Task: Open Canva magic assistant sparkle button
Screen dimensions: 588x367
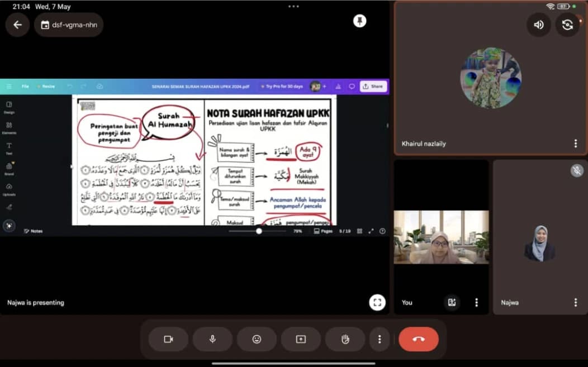Action: point(9,226)
